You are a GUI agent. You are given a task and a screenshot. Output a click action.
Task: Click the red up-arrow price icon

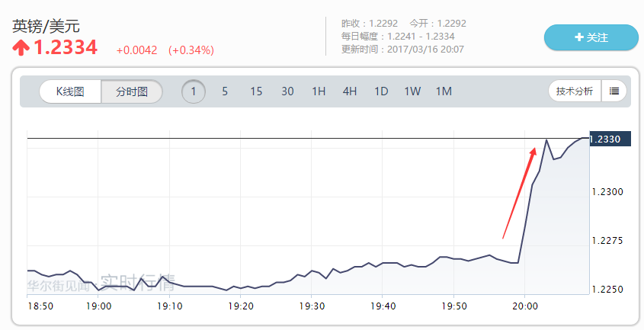[x=21, y=48]
